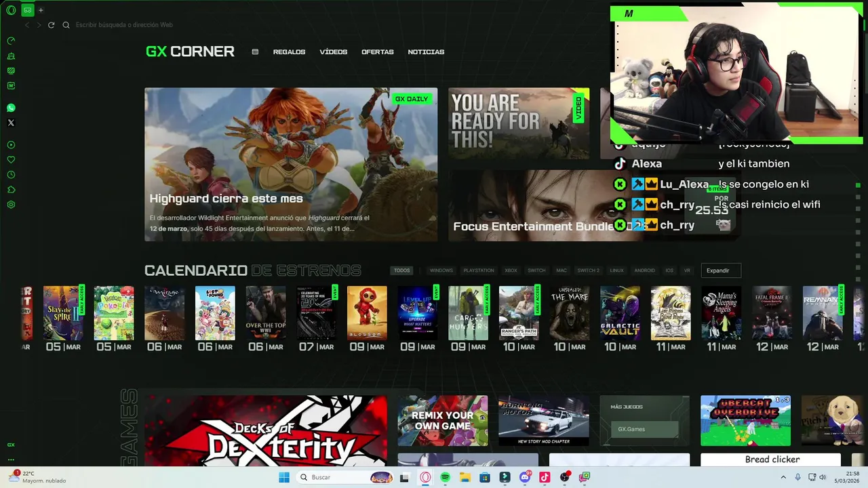Open GX Control speedometer in sidebar
Image resolution: width=868 pixels, height=488 pixels.
[x=11, y=41]
